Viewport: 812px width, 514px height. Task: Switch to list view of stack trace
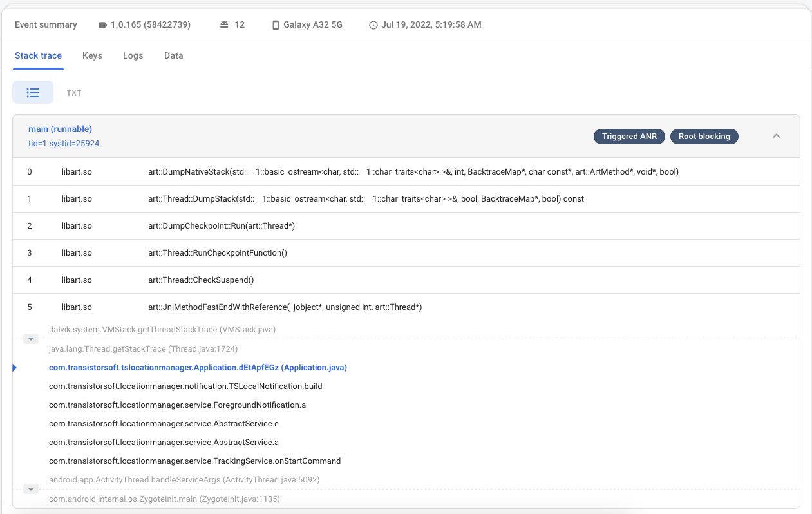33,93
